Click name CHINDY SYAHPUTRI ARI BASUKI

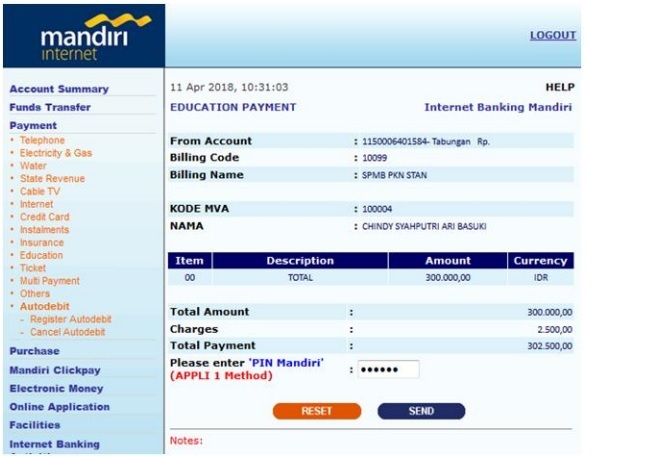424,226
